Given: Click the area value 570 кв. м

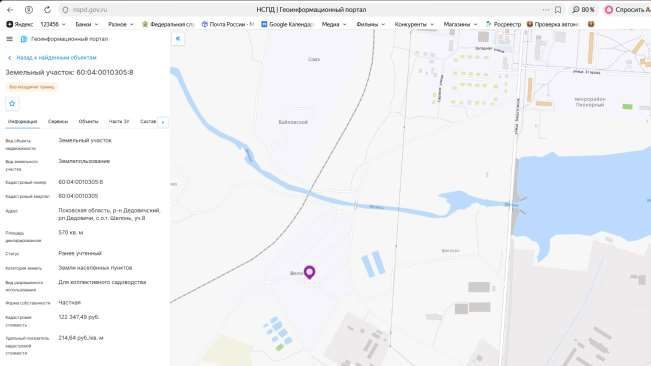Looking at the screenshot, I should pos(71,232).
